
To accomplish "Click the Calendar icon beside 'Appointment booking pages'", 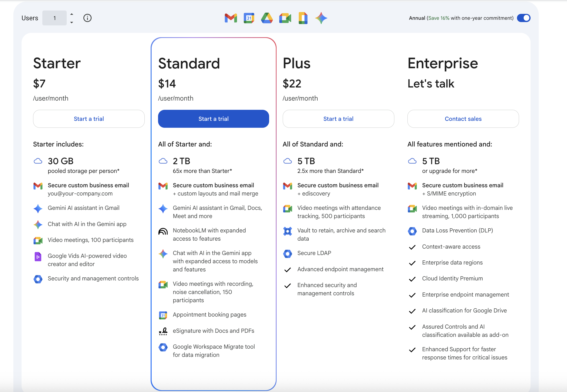I will [x=163, y=315].
